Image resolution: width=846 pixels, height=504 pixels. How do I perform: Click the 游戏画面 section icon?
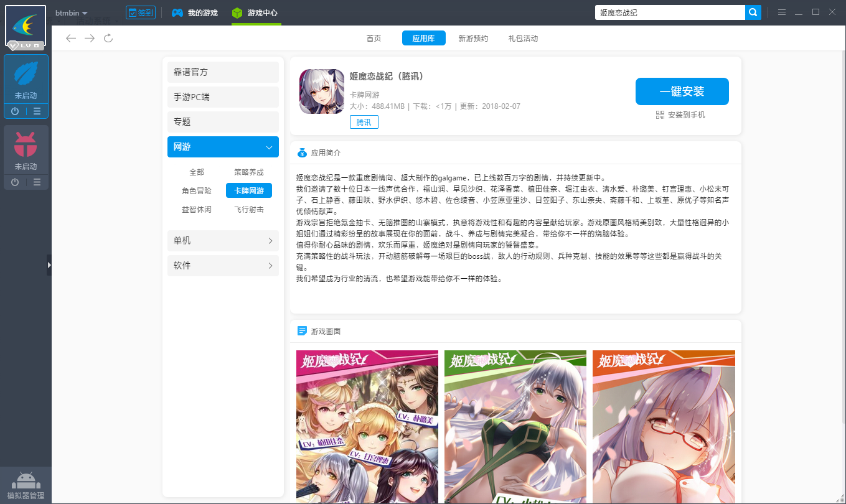click(303, 331)
